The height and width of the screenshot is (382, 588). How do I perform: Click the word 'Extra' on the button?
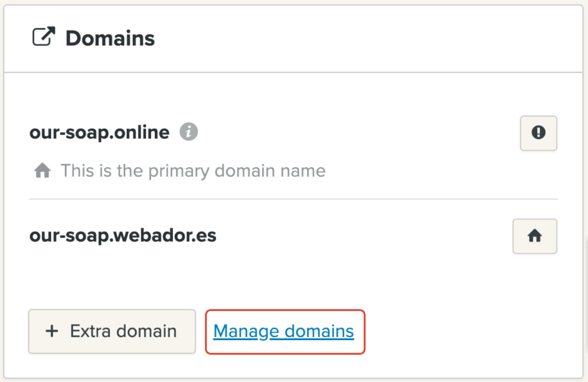pos(89,331)
